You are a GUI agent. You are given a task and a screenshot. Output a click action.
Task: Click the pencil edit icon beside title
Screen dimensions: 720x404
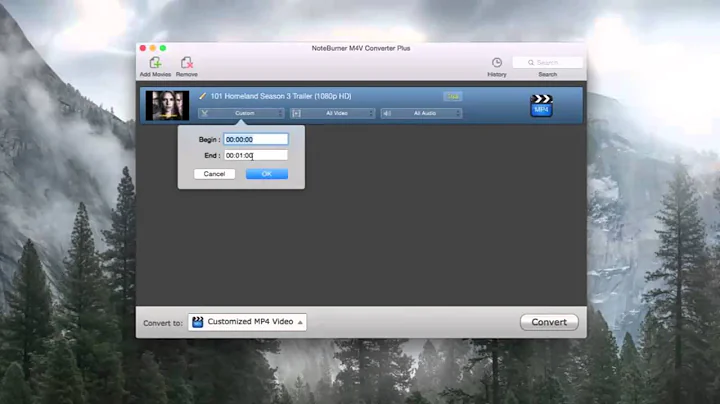(202, 96)
